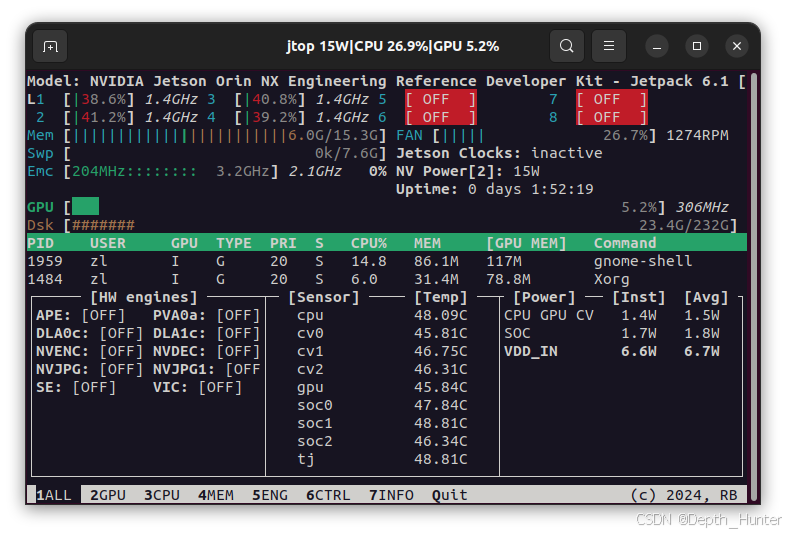The width and height of the screenshot is (786, 533).
Task: Click the VDD_IN power row
Action: pyautogui.click(x=612, y=351)
